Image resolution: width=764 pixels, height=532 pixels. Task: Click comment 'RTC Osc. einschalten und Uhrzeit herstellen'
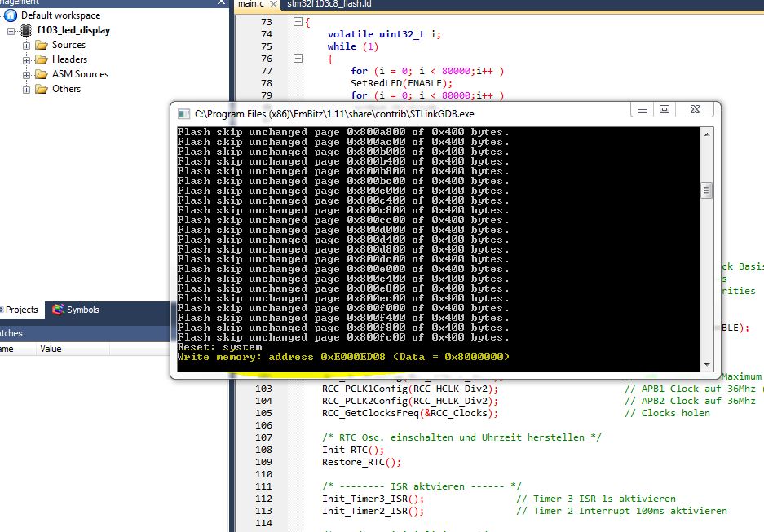[462, 437]
